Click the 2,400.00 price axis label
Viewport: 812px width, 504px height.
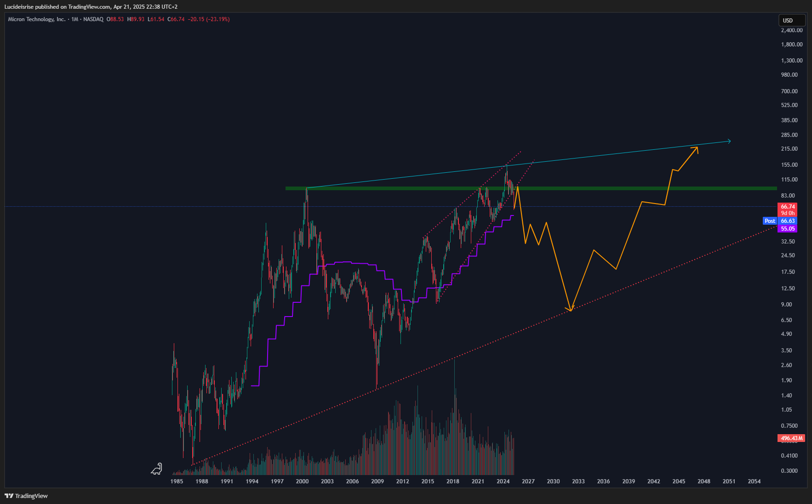point(792,30)
